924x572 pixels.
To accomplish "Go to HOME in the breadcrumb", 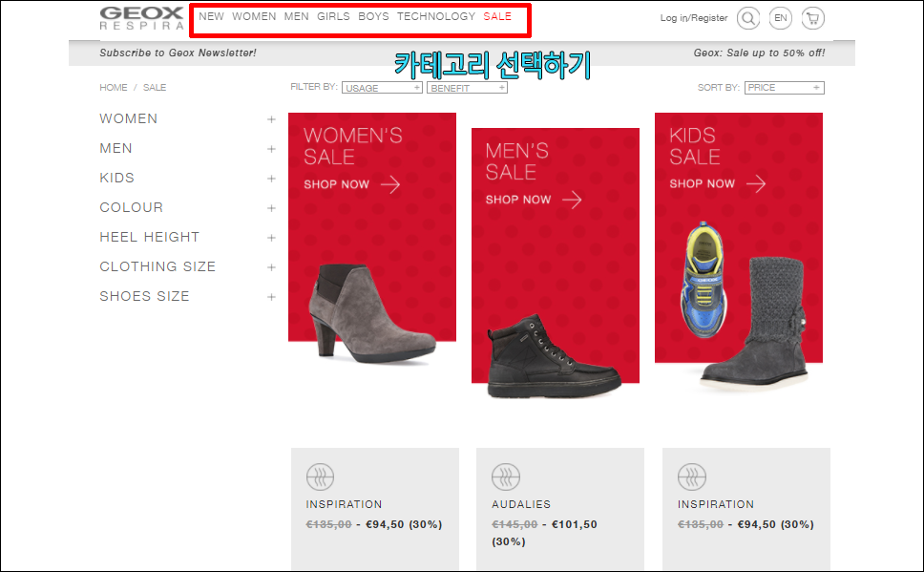I will tap(114, 88).
